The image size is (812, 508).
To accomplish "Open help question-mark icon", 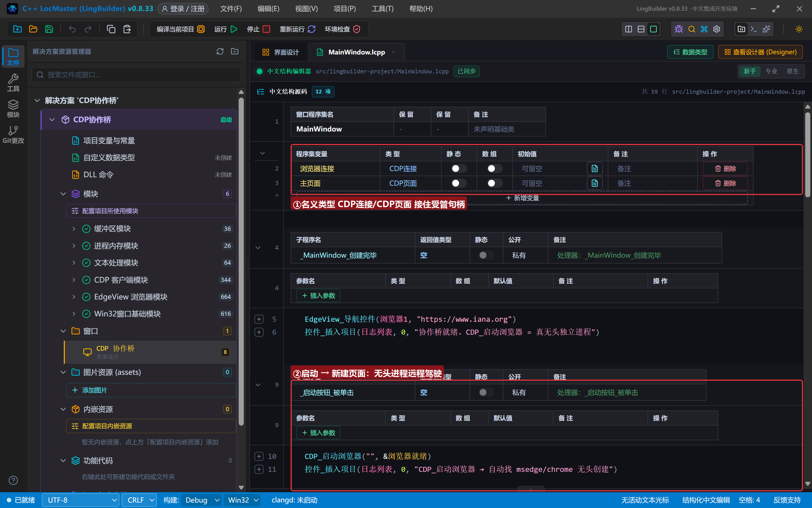I will [x=13, y=480].
